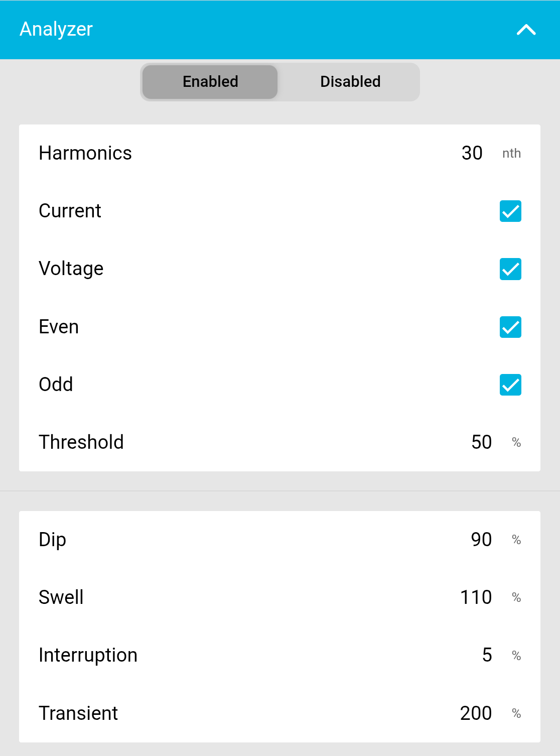Image resolution: width=560 pixels, height=756 pixels.
Task: Change the Dip value 90
Action: [481, 540]
